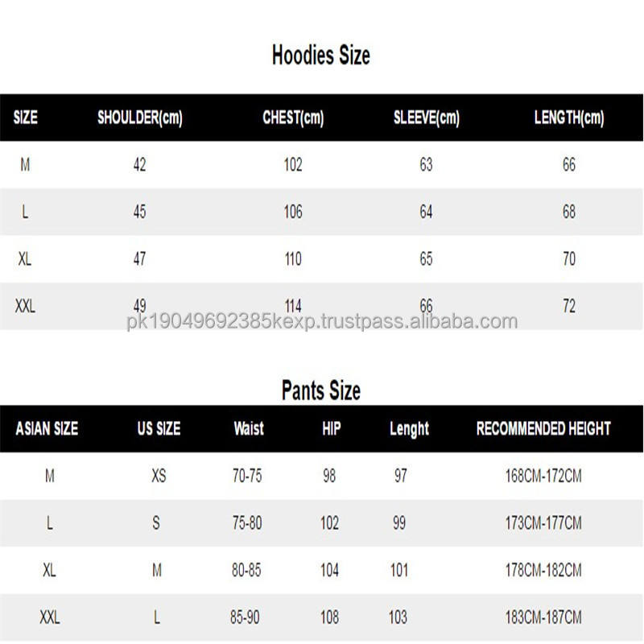Click the HIP column header
The width and height of the screenshot is (644, 644).
point(331,428)
